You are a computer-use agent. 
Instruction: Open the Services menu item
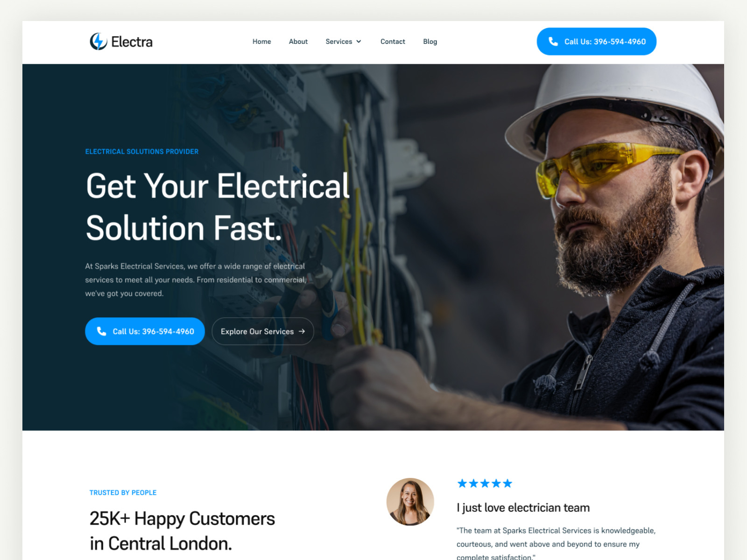coord(339,42)
